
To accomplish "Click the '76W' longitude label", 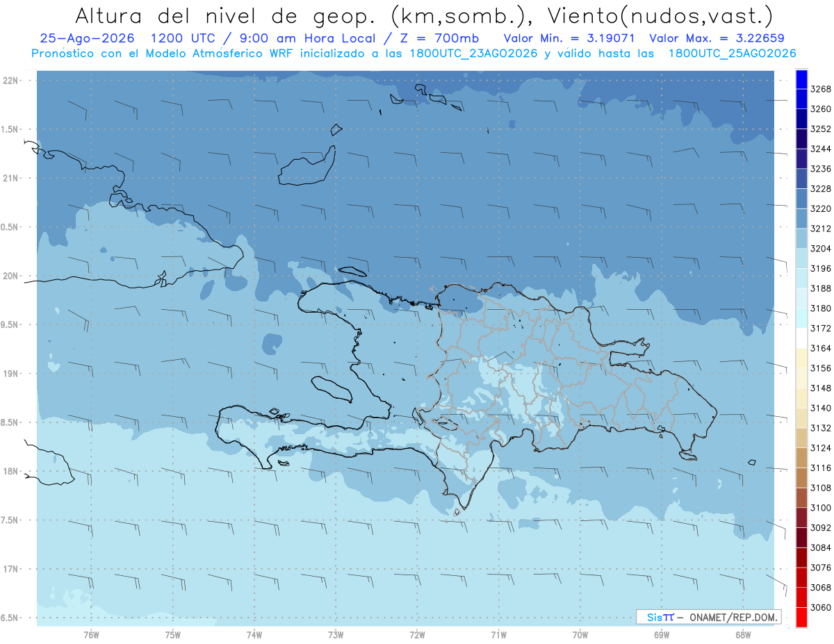I will 91,634.
